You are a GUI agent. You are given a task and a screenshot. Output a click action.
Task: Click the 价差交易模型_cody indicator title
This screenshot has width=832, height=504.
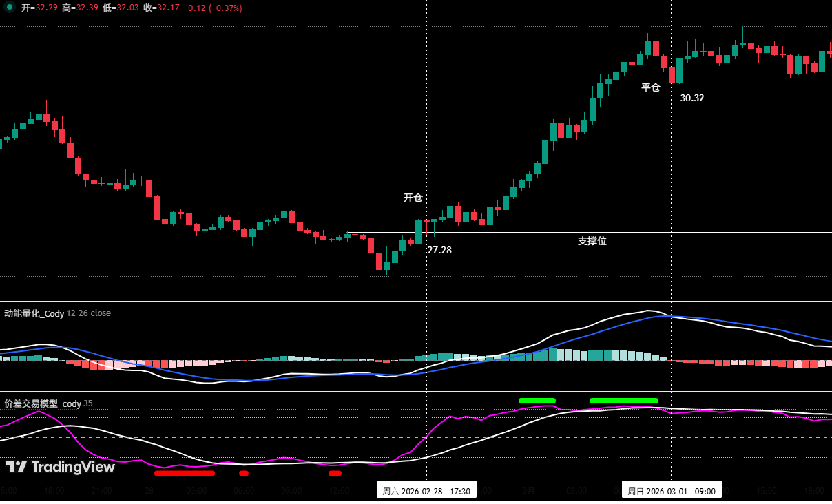tap(43, 403)
